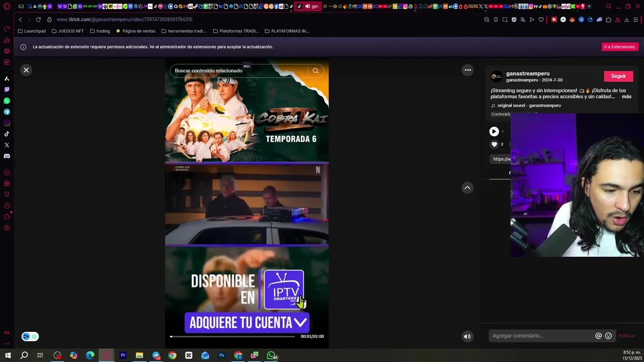Image resolution: width=644 pixels, height=362 pixels.
Task: Open the original sound - ganastreamperu link
Action: pyautogui.click(x=529, y=106)
